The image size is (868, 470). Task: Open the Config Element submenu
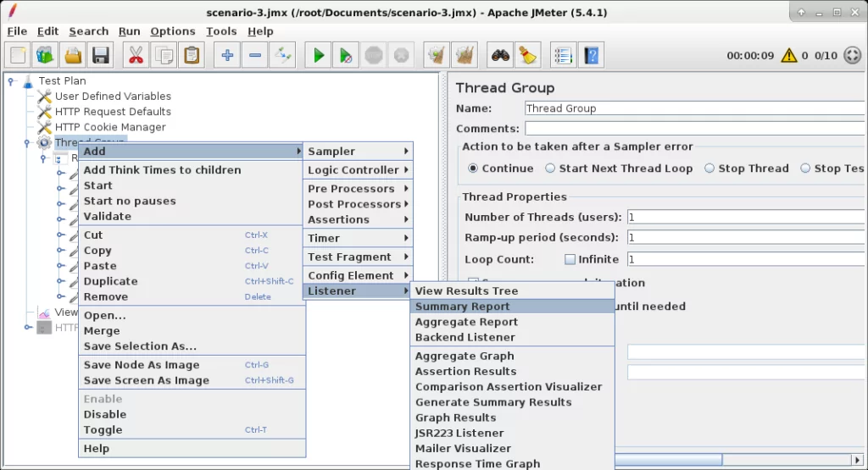click(358, 276)
